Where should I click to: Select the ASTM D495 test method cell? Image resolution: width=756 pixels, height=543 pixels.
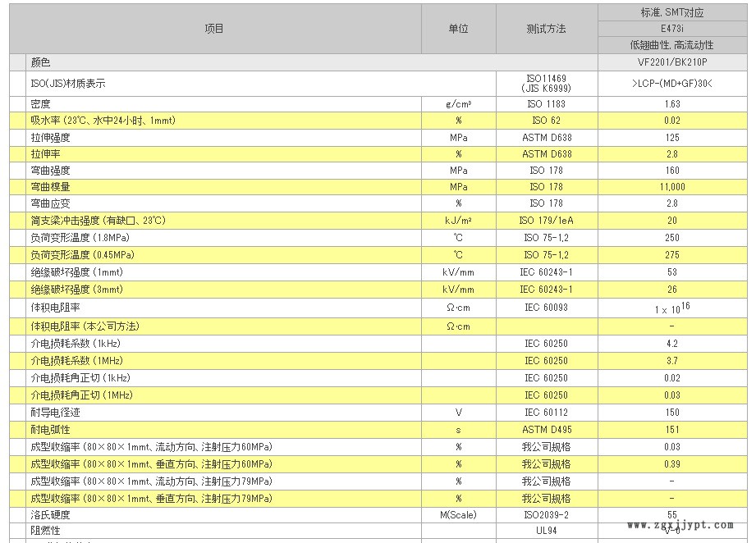click(547, 430)
